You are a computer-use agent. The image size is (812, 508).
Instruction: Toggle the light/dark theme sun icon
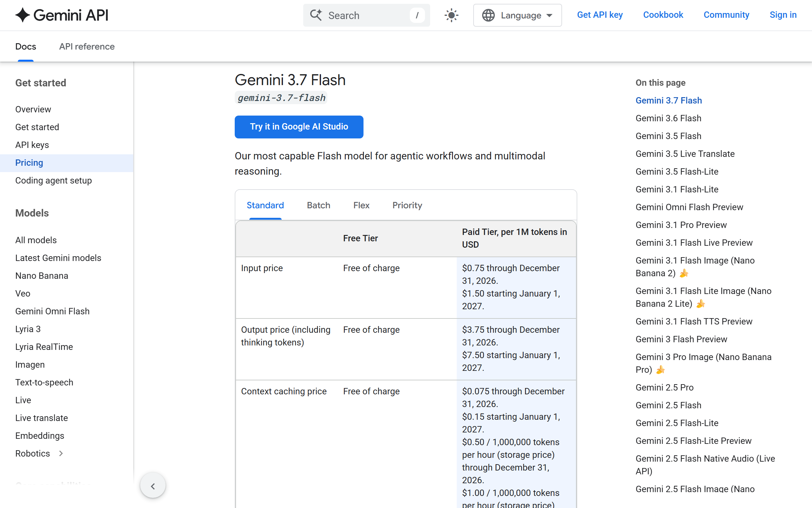tap(451, 15)
